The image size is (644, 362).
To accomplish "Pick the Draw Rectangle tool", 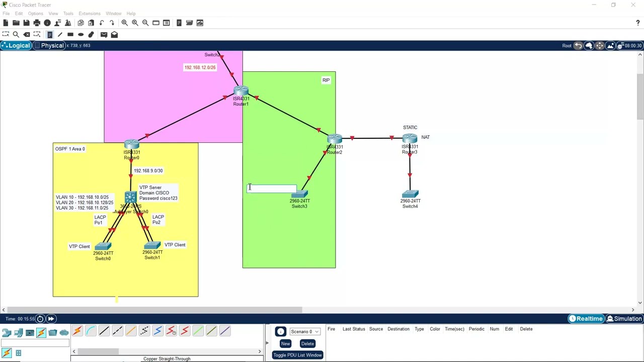I will pos(70,34).
